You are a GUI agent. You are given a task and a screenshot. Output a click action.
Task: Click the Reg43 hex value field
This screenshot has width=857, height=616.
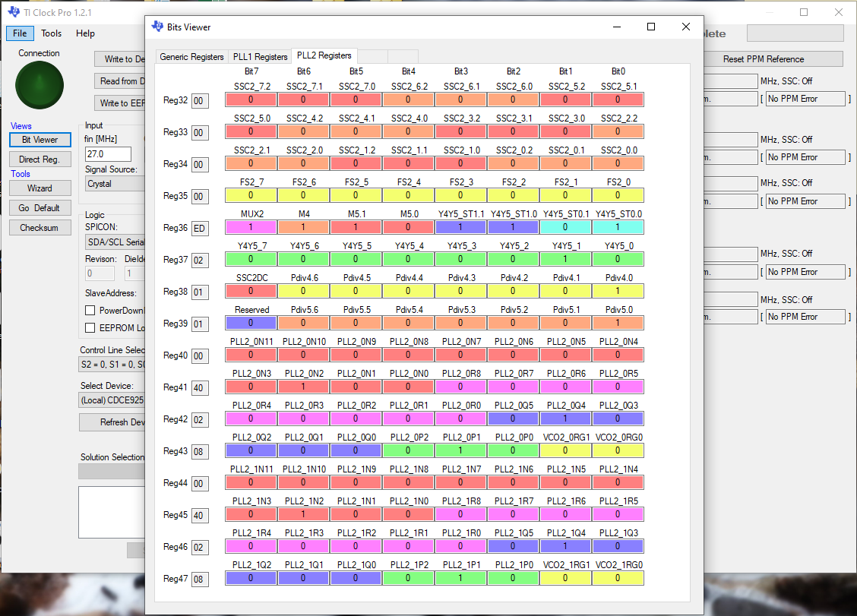(x=200, y=451)
